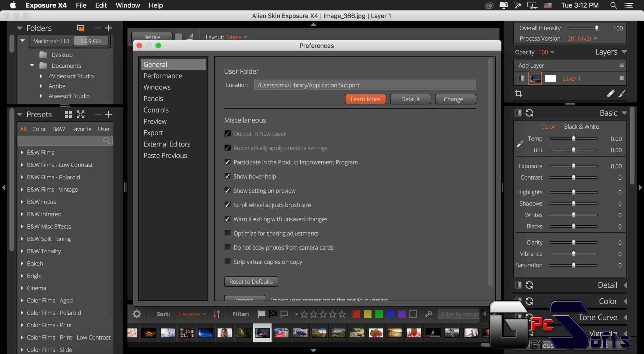
Task: Open Spotlight search in menu bar
Action: tap(613, 5)
